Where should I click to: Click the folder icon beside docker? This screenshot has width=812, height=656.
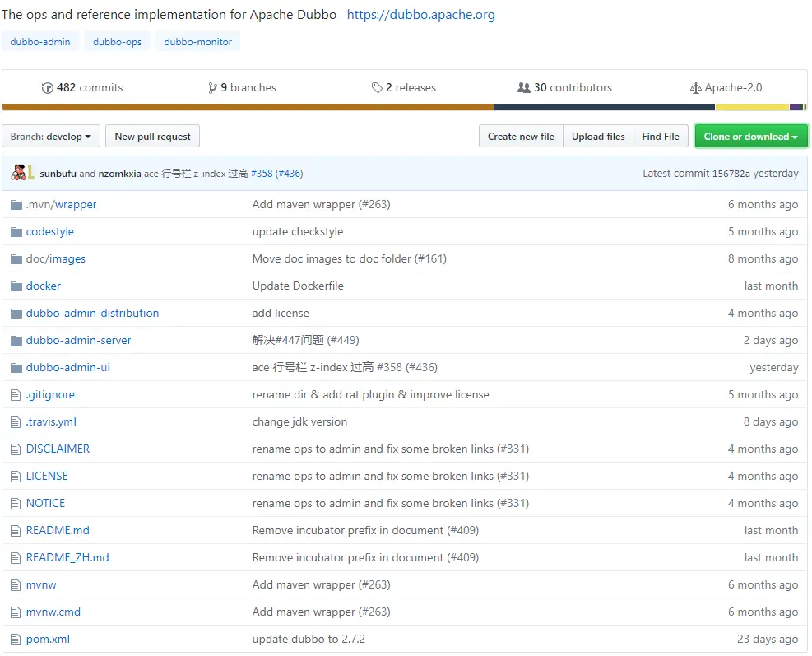[x=16, y=286]
